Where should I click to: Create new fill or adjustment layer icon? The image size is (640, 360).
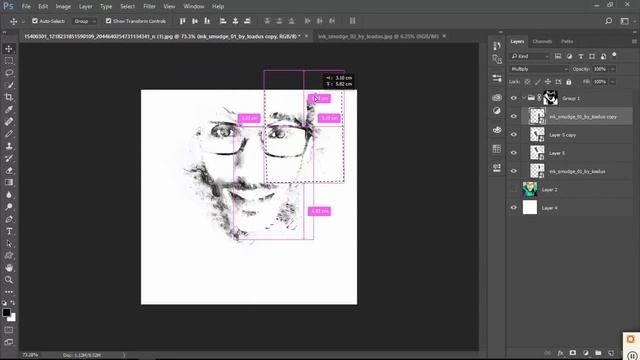pos(586,353)
